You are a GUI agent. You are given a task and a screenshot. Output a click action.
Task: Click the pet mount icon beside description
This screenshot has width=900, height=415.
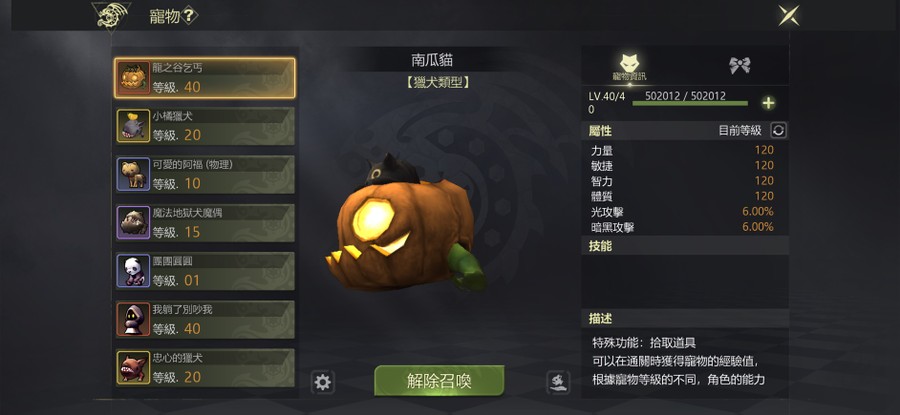point(558,382)
